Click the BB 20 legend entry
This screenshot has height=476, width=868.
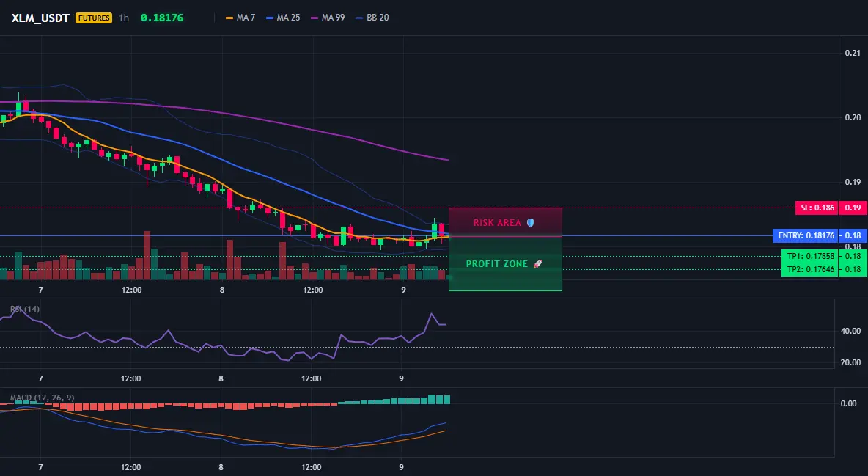click(372, 18)
